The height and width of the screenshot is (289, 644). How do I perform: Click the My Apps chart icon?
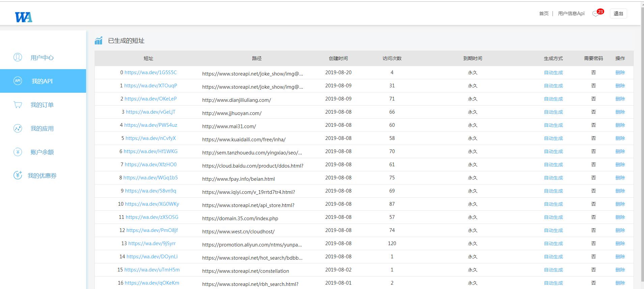[18, 128]
